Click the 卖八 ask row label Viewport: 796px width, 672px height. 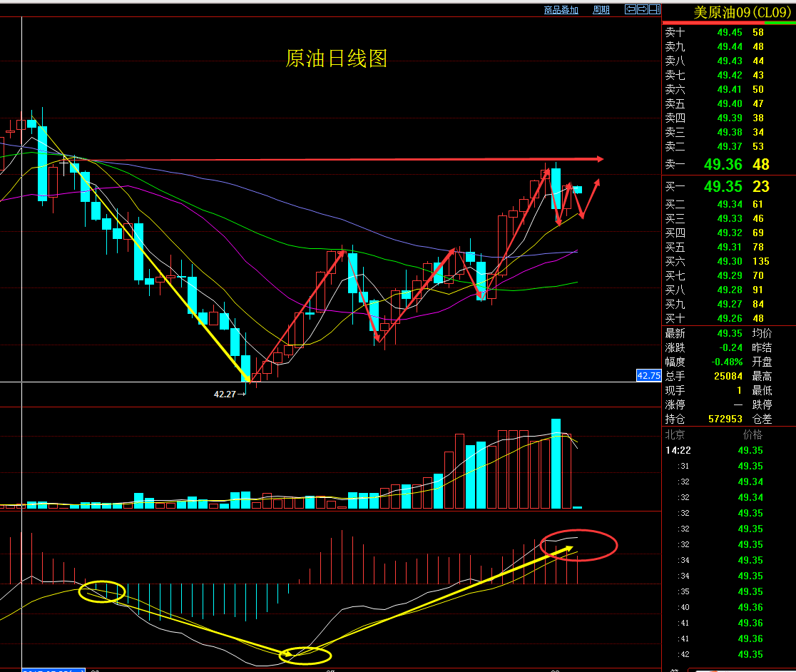675,61
